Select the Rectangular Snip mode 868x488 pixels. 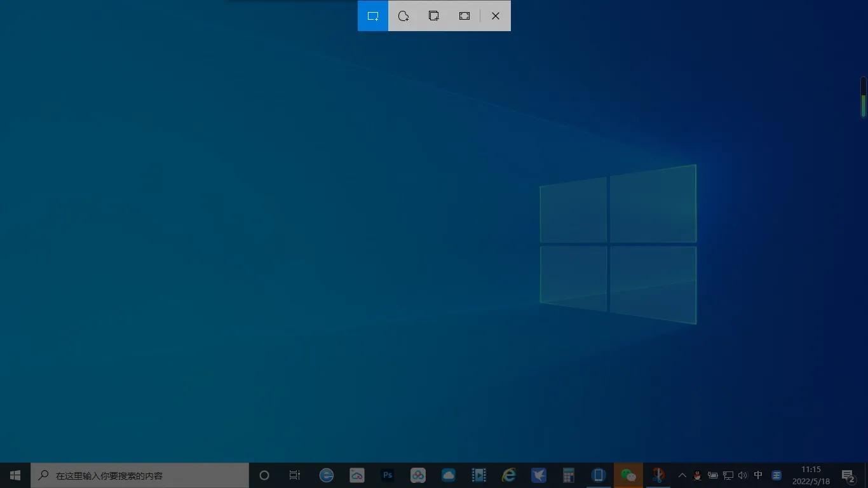point(373,16)
